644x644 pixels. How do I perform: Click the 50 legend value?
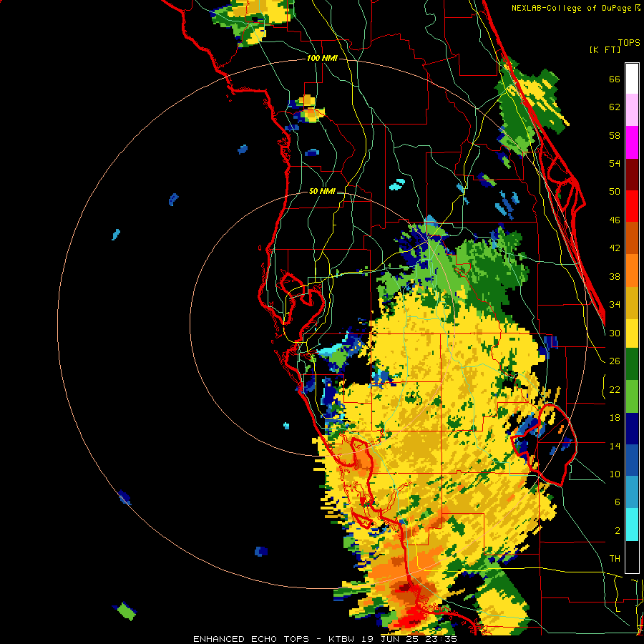[x=615, y=191]
